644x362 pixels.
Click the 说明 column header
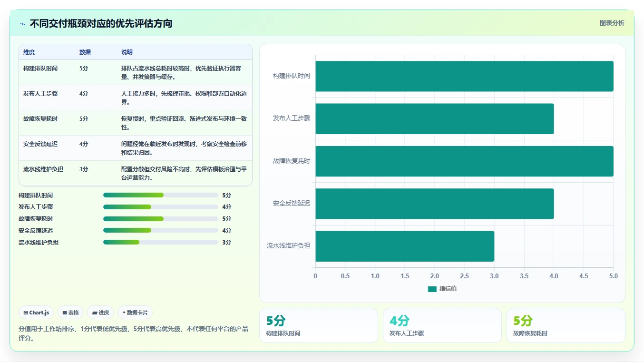tap(127, 52)
